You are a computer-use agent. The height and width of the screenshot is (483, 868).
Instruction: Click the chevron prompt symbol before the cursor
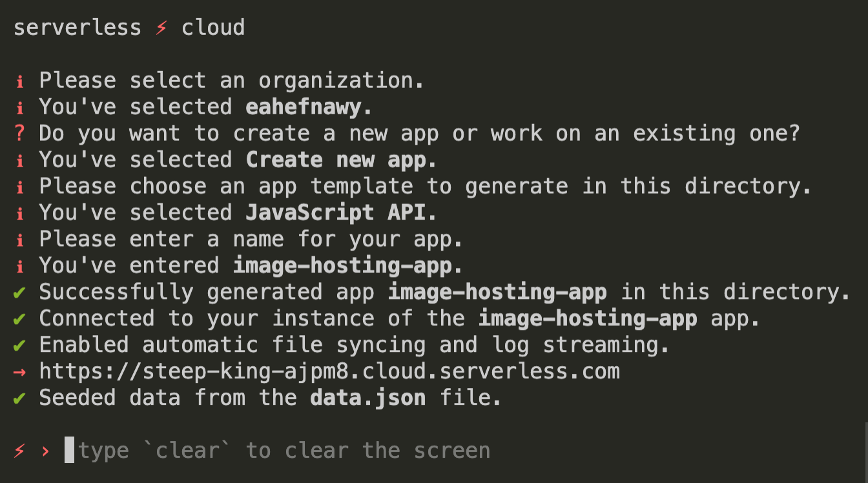coord(45,450)
